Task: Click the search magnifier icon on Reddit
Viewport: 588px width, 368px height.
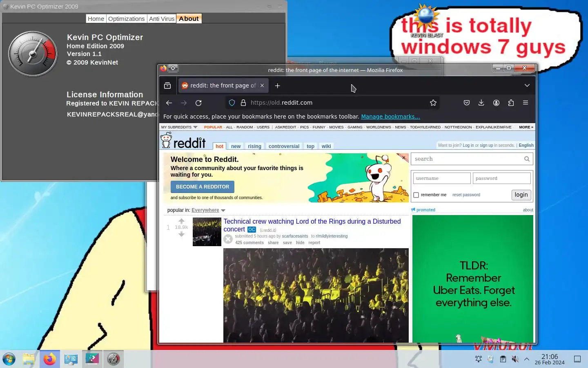Action: (x=527, y=159)
